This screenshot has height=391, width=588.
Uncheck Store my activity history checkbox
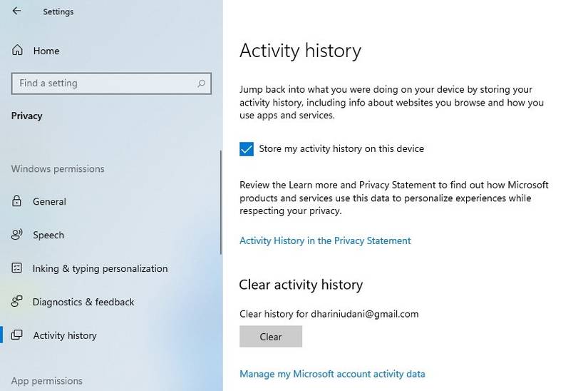click(x=247, y=149)
